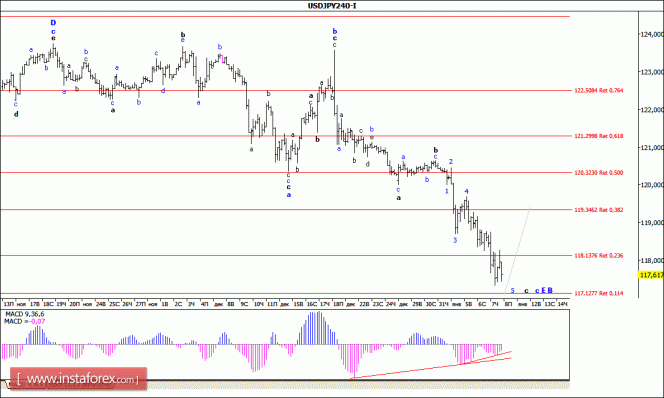Image resolution: width=664 pixels, height=398 pixels.
Task: Click the 120,3230 Ret 0,500 level label
Action: tap(598, 172)
